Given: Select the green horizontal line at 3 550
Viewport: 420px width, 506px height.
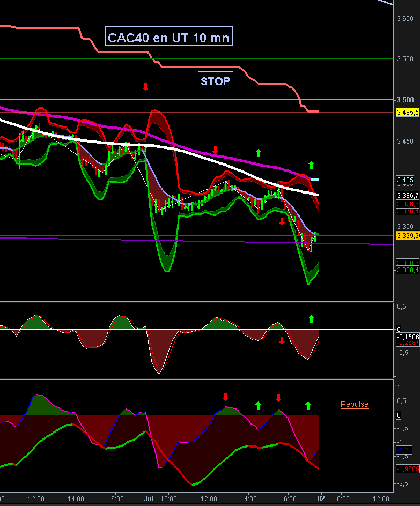Looking at the screenshot, I should (x=196, y=59).
